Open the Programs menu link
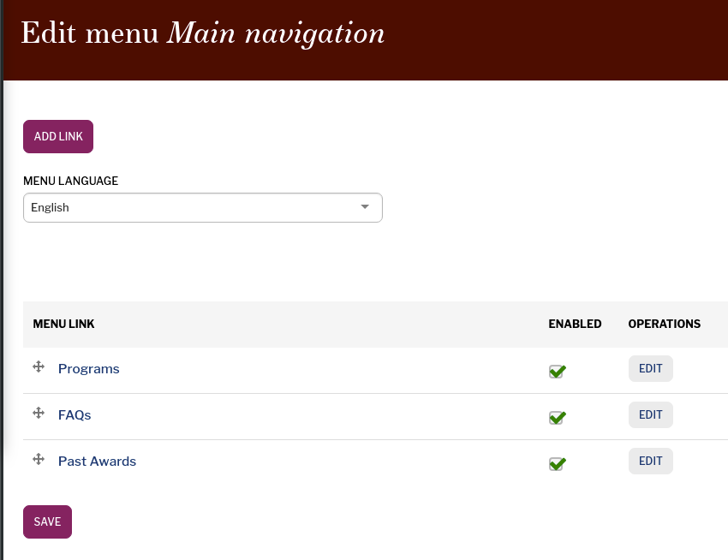Viewport: 728px width, 560px height. [89, 369]
